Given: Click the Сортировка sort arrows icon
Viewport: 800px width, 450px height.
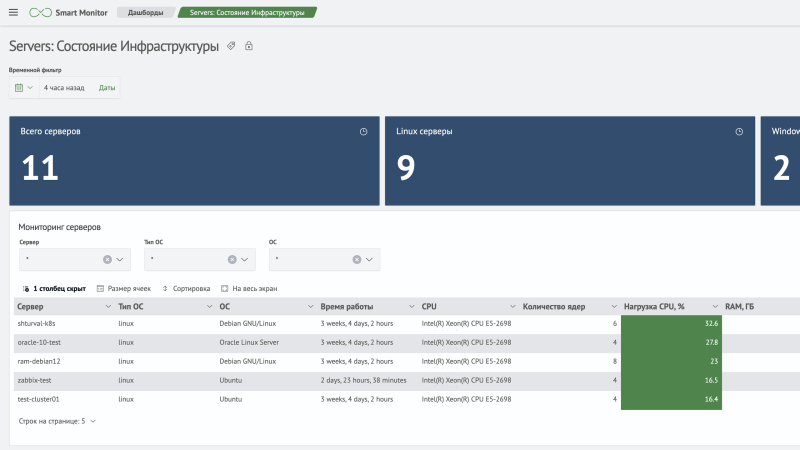Looking at the screenshot, I should point(165,289).
